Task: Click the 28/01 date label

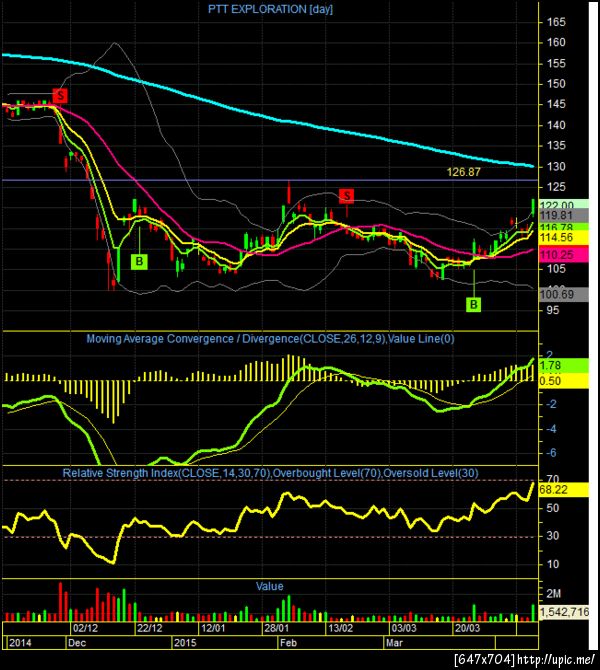Action: (276, 628)
